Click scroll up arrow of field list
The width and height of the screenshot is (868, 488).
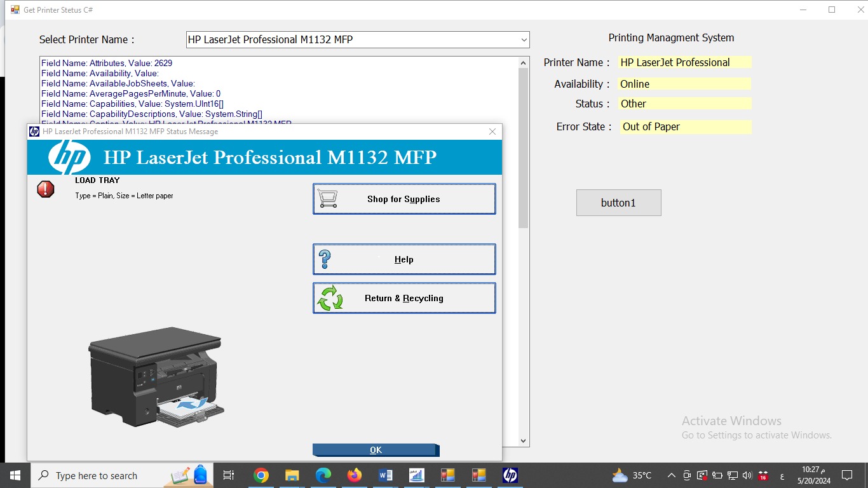(x=524, y=62)
